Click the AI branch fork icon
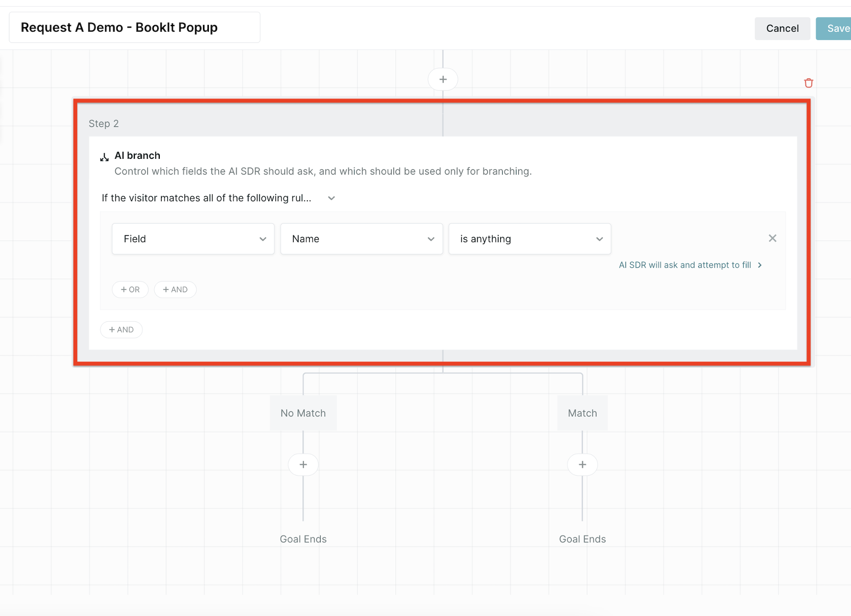The width and height of the screenshot is (851, 616). coord(105,157)
